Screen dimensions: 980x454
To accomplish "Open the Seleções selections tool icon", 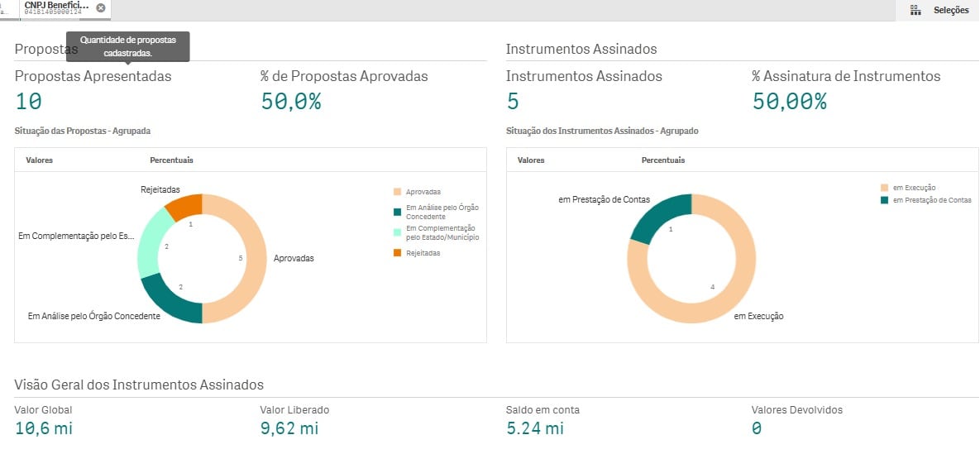I will [915, 11].
